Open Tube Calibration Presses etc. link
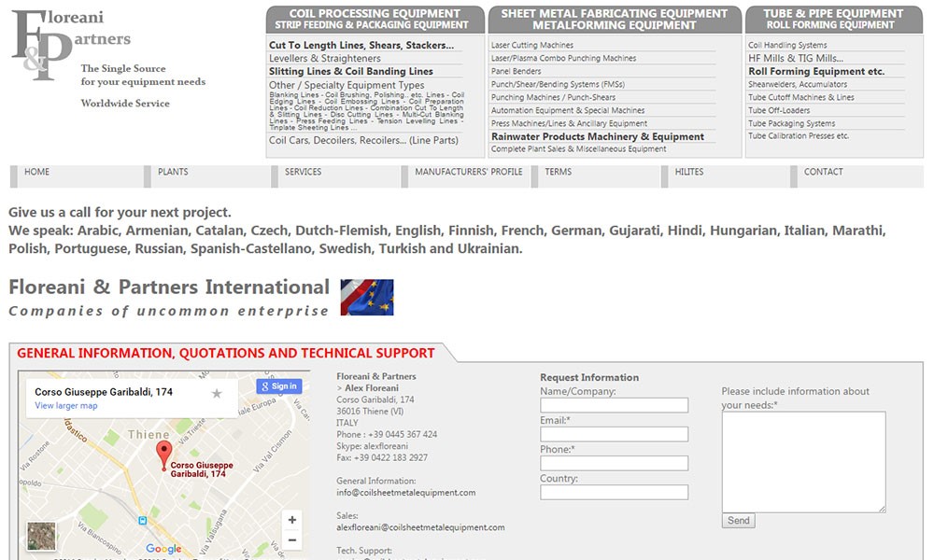The image size is (934, 560). tap(799, 136)
